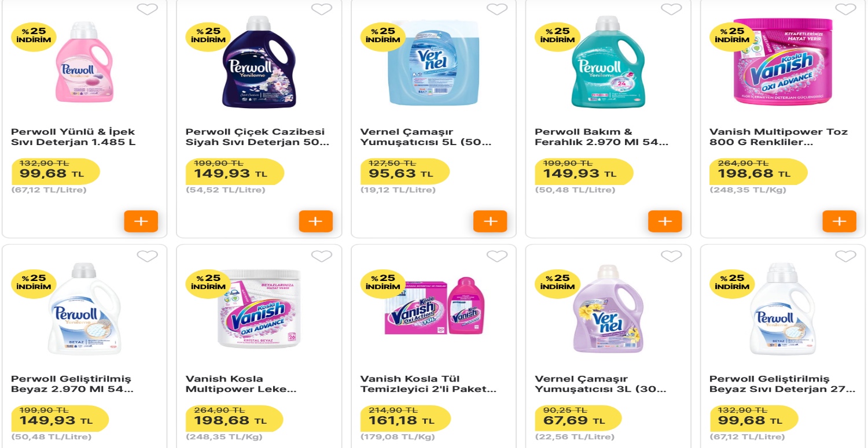Add Vernel 5L softener to wishlist
Viewport: 868px width, 448px height.
(x=496, y=9)
